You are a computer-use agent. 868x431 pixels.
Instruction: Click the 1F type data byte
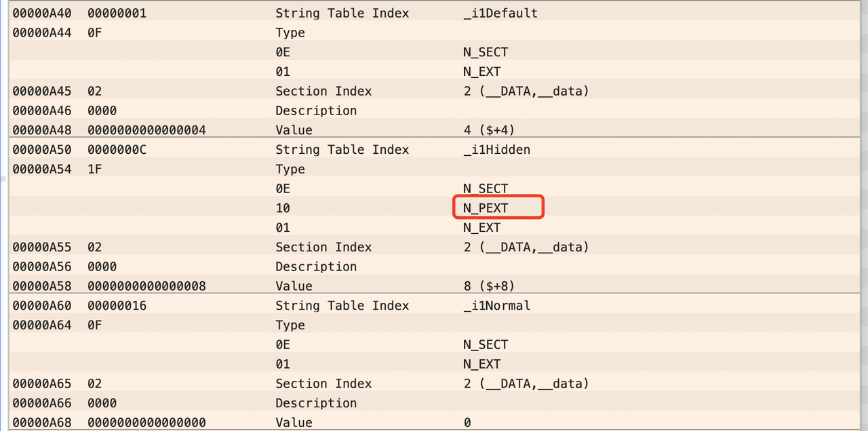[x=95, y=169]
